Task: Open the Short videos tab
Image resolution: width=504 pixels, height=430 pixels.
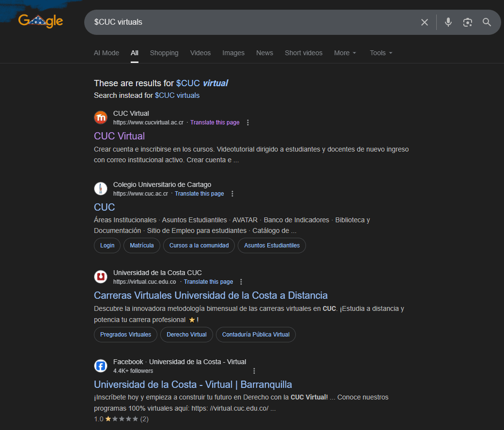Action: tap(304, 53)
